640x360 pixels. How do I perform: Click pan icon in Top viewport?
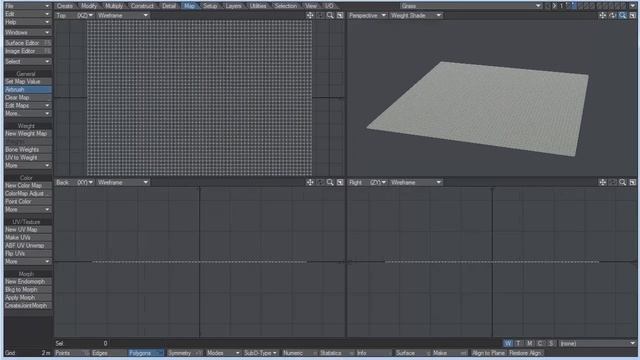[x=310, y=16]
